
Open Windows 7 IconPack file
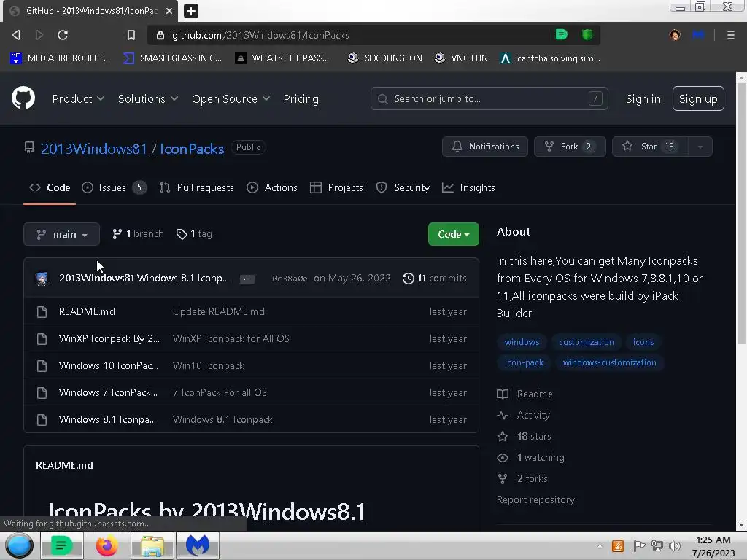108,393
